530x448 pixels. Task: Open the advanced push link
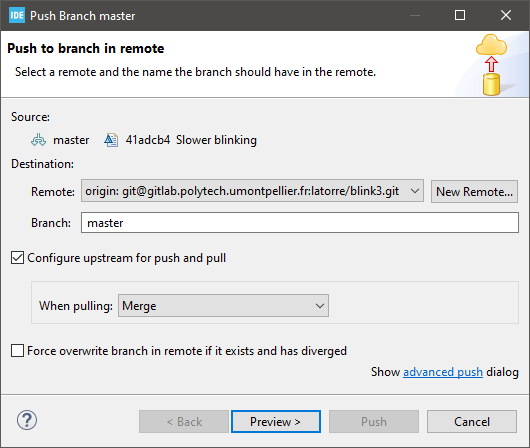tap(443, 372)
